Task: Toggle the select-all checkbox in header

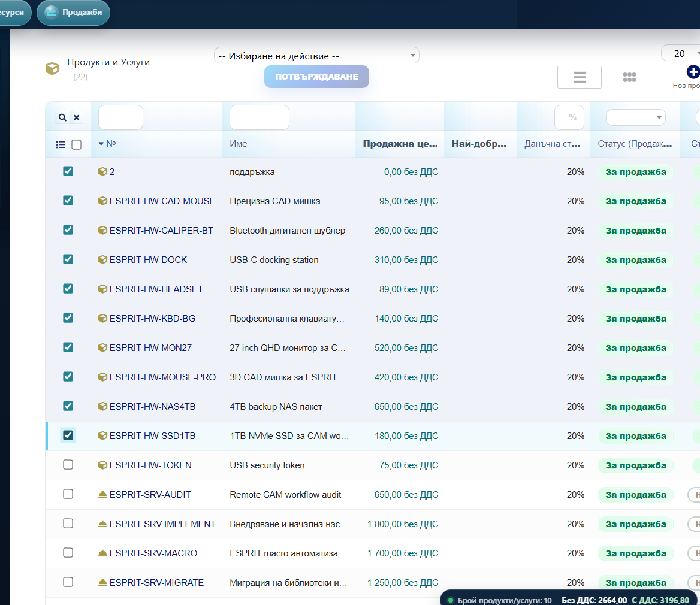Action: [x=76, y=144]
